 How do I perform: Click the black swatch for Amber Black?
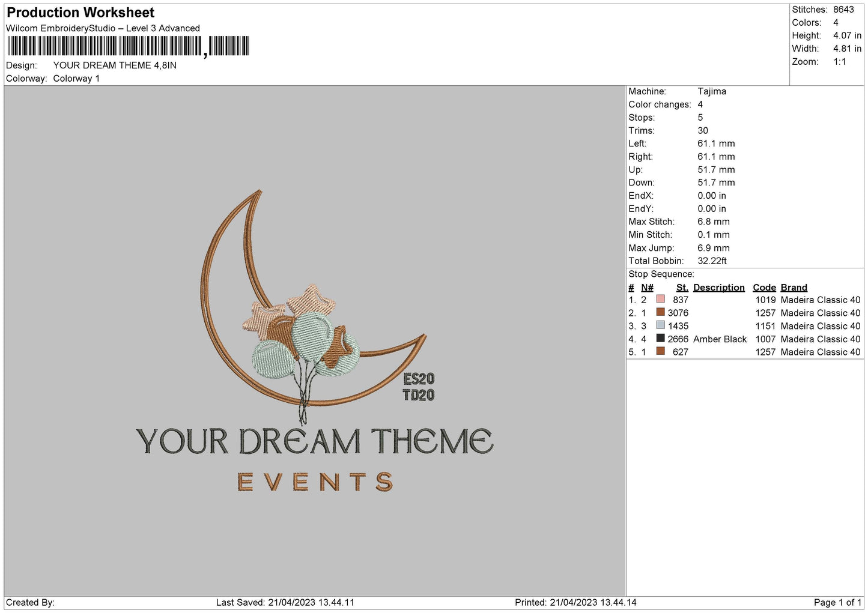point(661,338)
